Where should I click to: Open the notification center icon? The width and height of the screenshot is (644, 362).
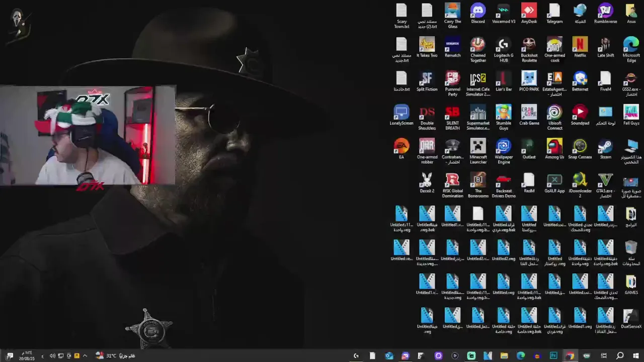click(10, 355)
